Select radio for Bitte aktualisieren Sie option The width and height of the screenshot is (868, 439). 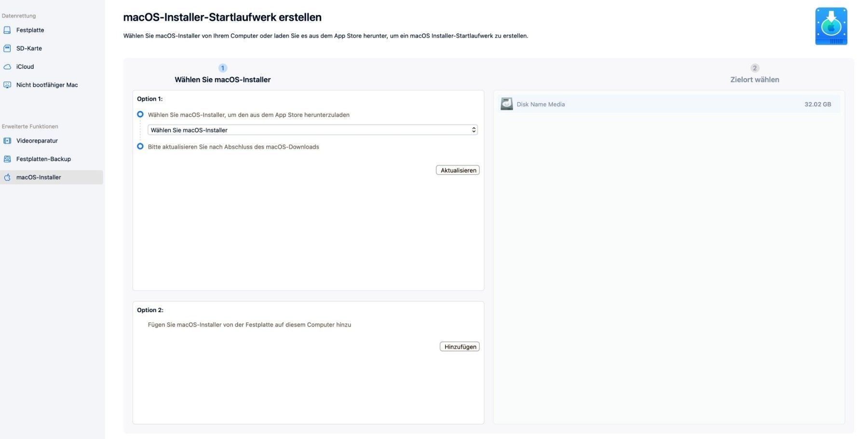[x=140, y=146]
